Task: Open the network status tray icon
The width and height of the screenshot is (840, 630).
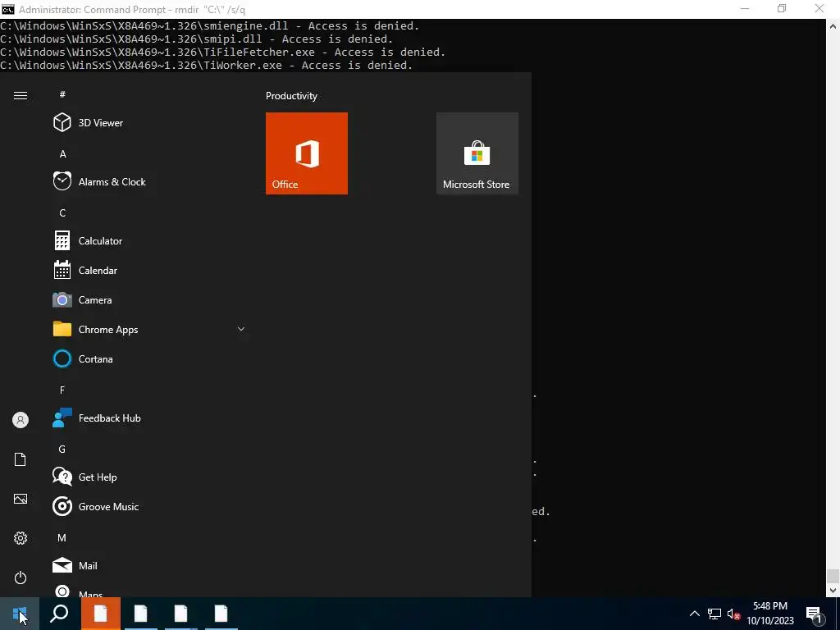Action: tap(714, 614)
